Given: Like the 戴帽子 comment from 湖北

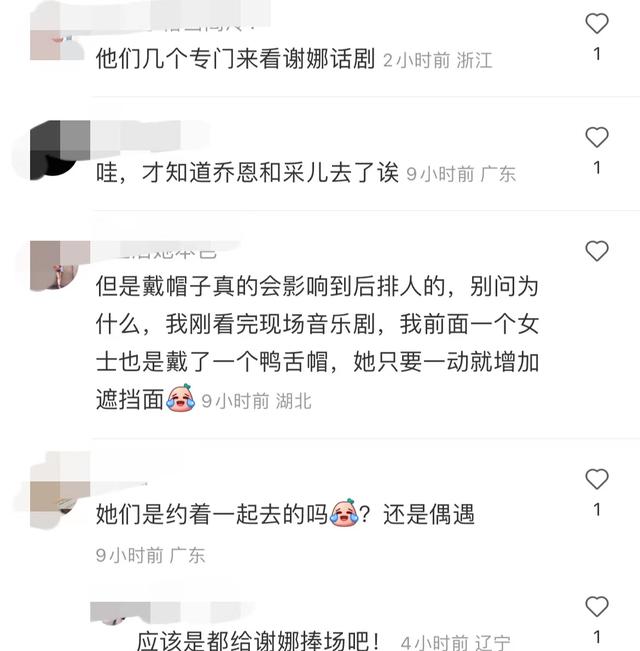Looking at the screenshot, I should point(596,251).
